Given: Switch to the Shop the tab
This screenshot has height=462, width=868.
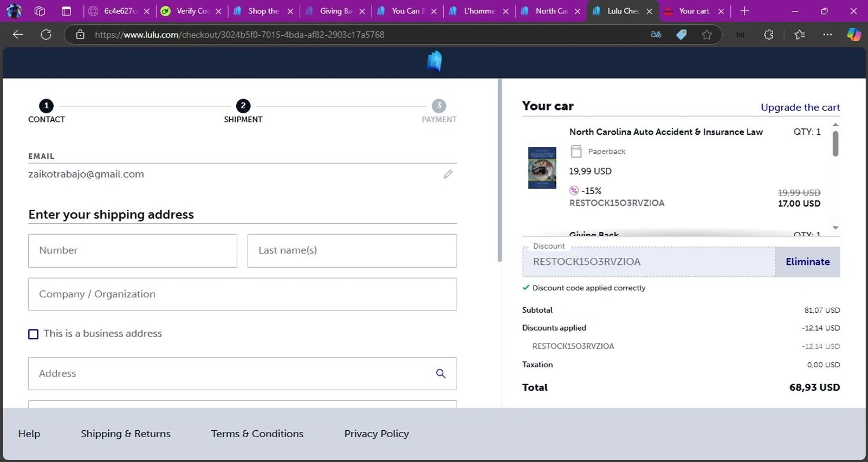Looking at the screenshot, I should (x=263, y=11).
